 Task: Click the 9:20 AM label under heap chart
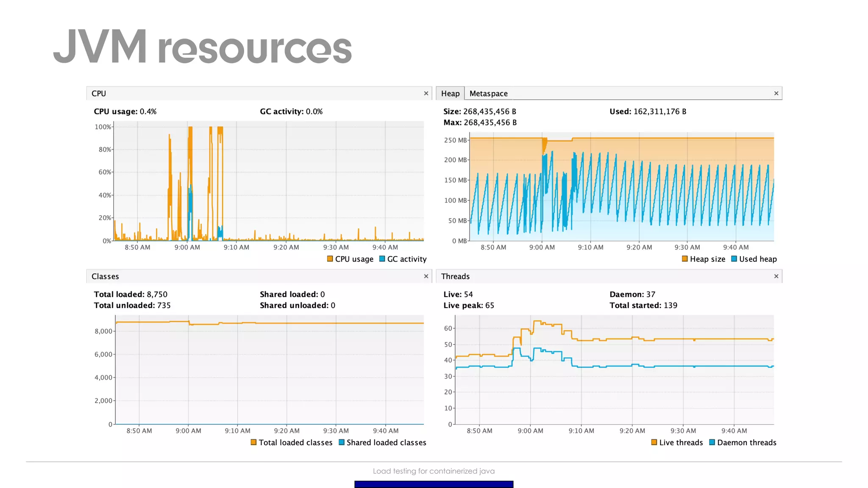pyautogui.click(x=639, y=247)
